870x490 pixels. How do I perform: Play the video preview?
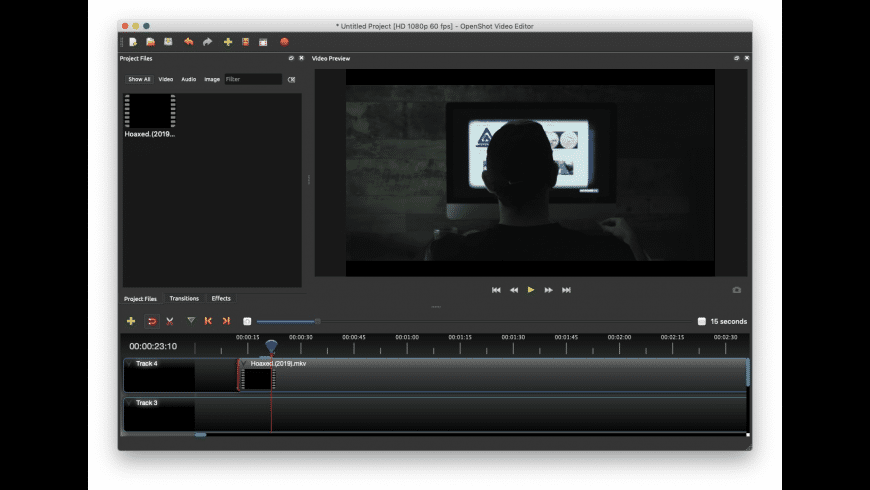tap(531, 290)
